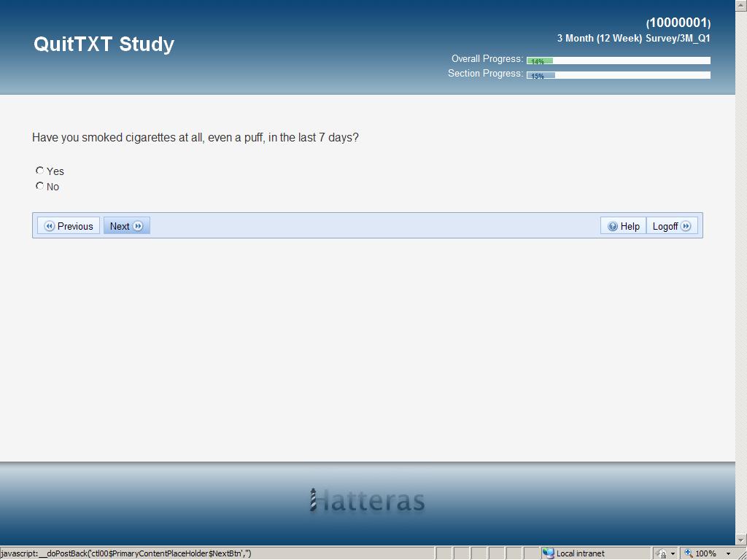Click the Hatteras lighthouse logo

pyautogui.click(x=367, y=500)
